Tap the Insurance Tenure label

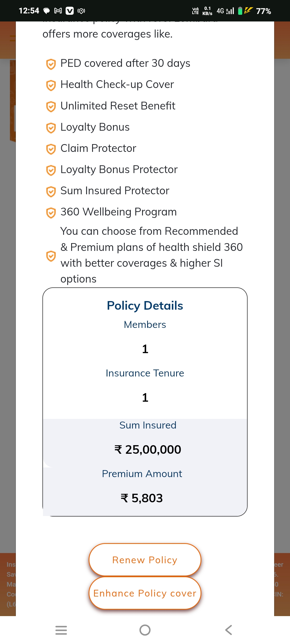(145, 373)
